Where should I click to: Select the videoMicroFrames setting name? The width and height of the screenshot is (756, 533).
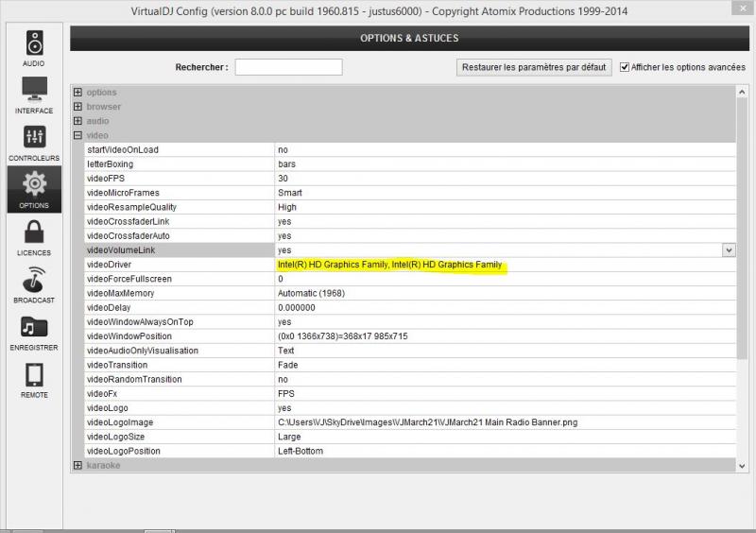point(123,193)
